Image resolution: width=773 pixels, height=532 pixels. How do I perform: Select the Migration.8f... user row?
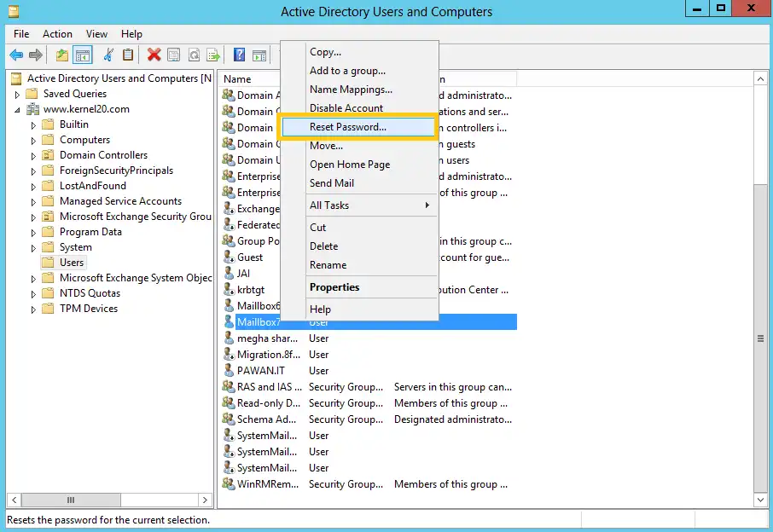point(369,355)
